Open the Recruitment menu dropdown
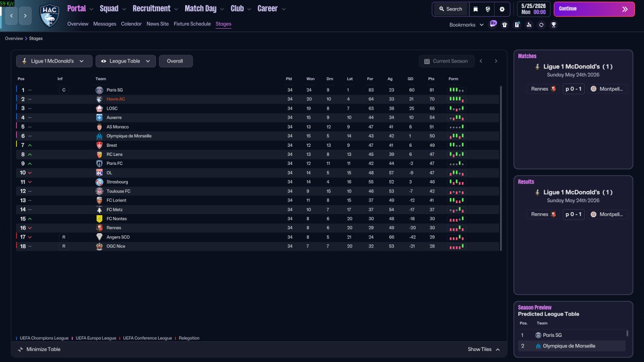 pos(155,9)
